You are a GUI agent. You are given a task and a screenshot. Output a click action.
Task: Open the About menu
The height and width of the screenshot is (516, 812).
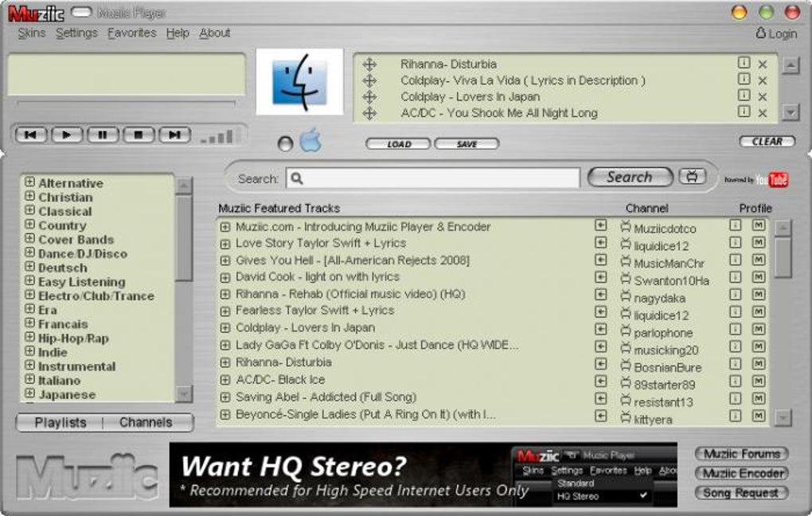214,33
